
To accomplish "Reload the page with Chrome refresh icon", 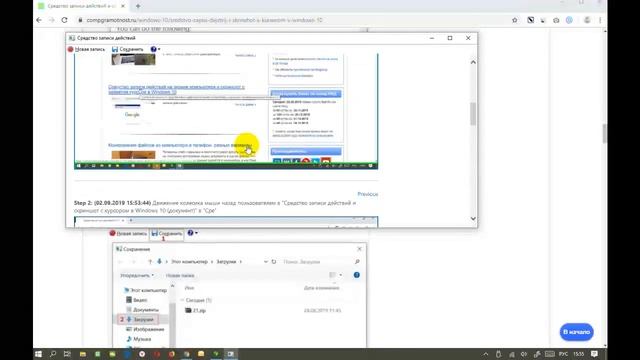I will tap(64, 20).
